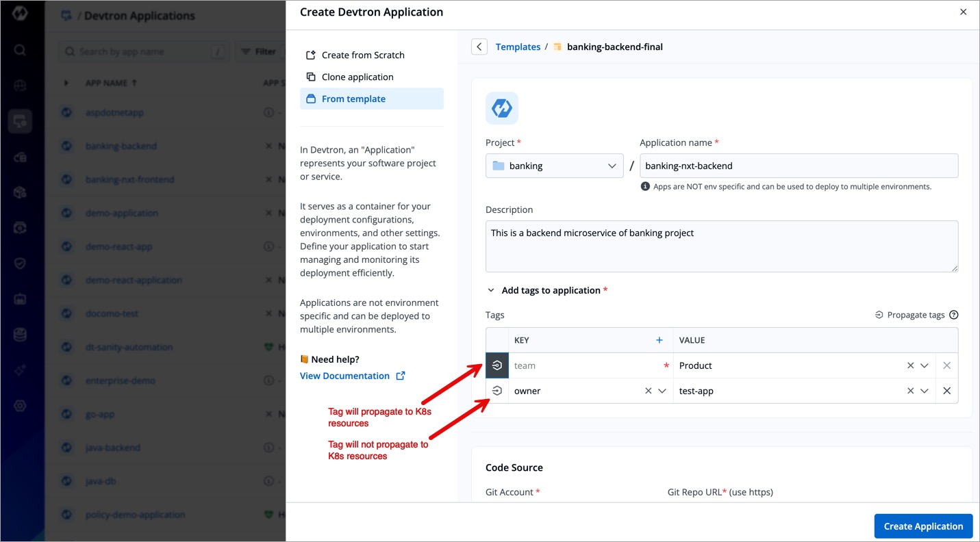Click the Application name input field
The image size is (980, 542).
[798, 166]
